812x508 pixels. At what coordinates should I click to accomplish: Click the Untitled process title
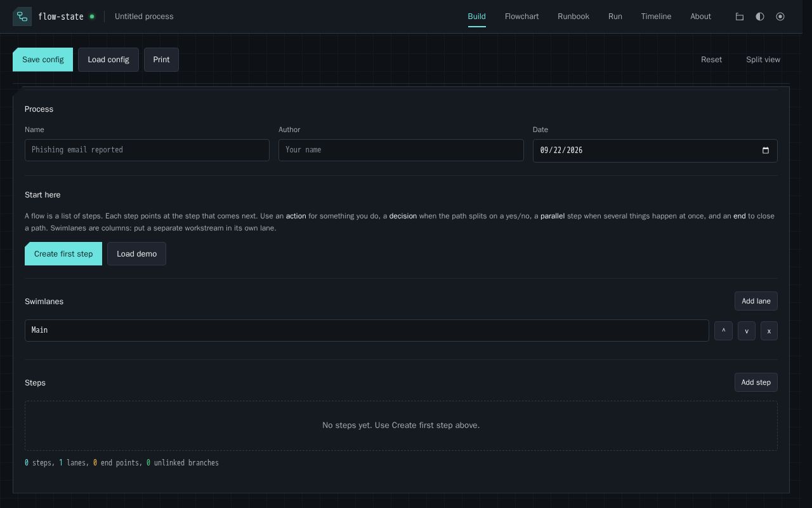pos(144,17)
